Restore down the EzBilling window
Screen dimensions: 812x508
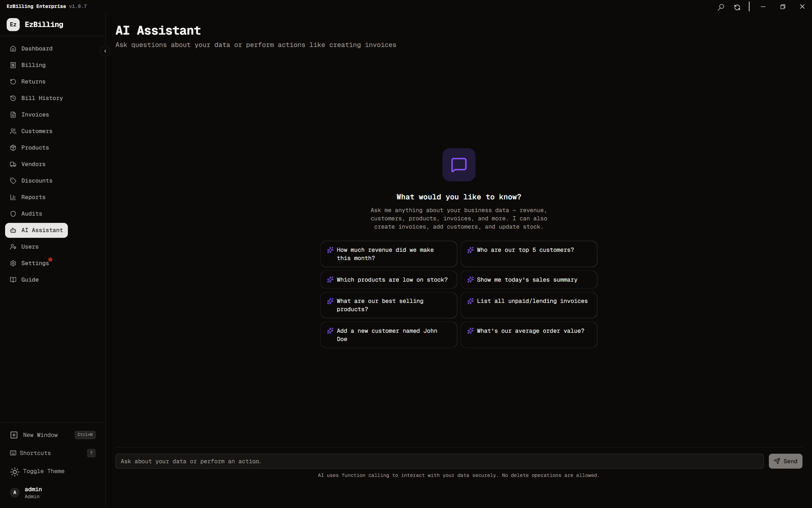click(x=783, y=7)
